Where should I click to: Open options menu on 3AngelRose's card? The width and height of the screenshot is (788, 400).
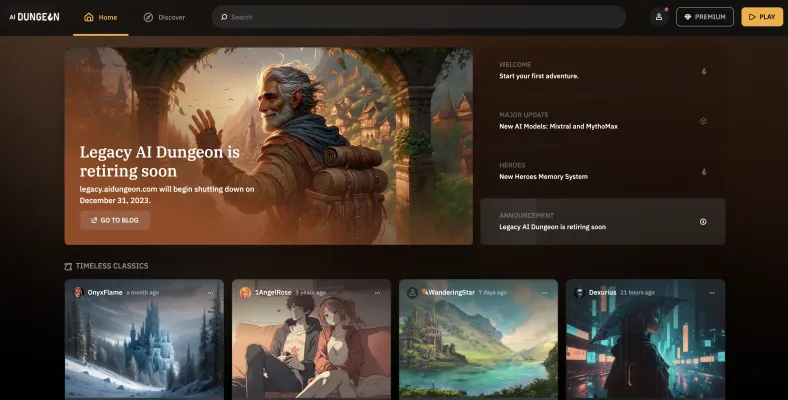[x=377, y=293]
